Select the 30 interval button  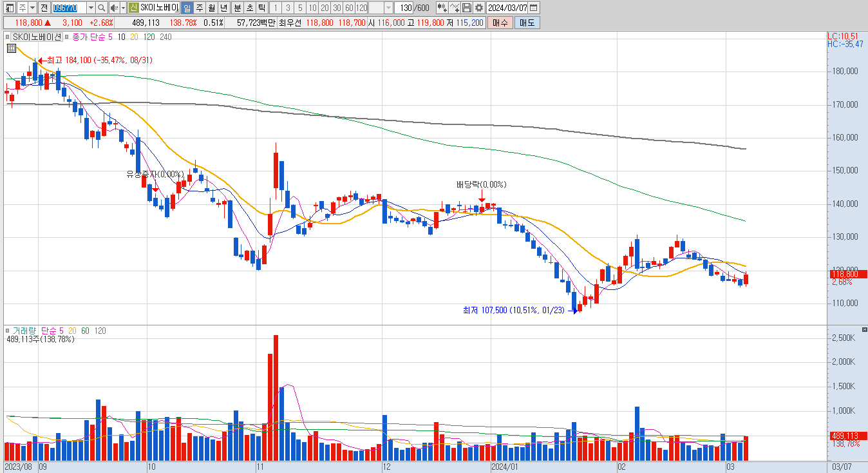[337, 8]
